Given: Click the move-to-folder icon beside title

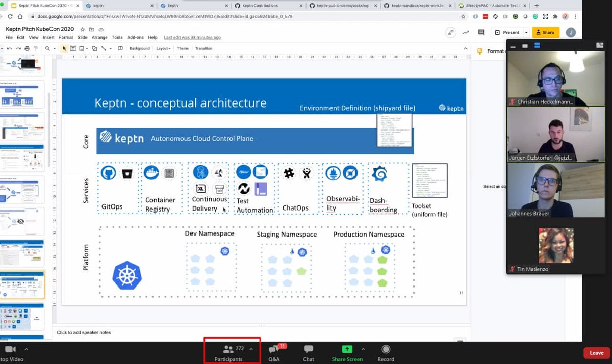Looking at the screenshot, I should (91, 29).
